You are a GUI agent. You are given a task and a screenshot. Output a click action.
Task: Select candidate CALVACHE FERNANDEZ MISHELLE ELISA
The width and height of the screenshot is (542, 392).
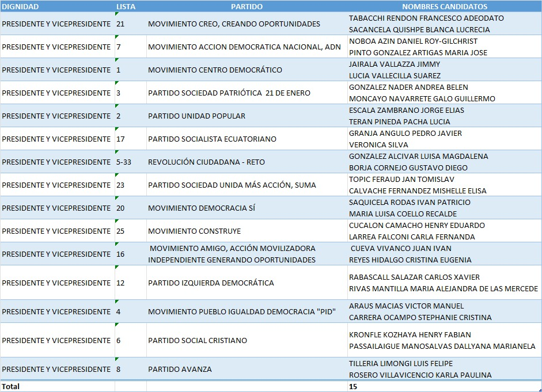[x=418, y=191]
